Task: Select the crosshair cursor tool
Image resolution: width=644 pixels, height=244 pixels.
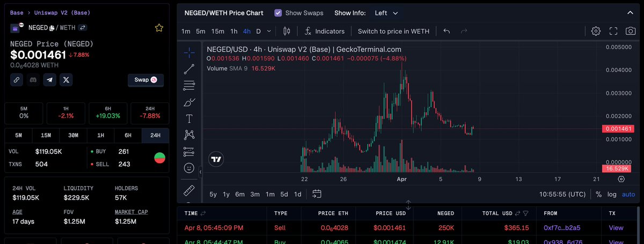Action: 189,53
